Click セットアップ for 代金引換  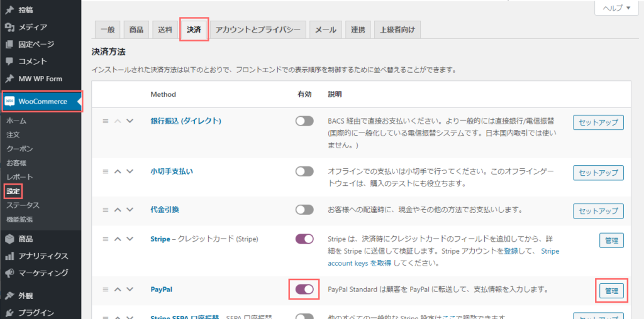(599, 211)
